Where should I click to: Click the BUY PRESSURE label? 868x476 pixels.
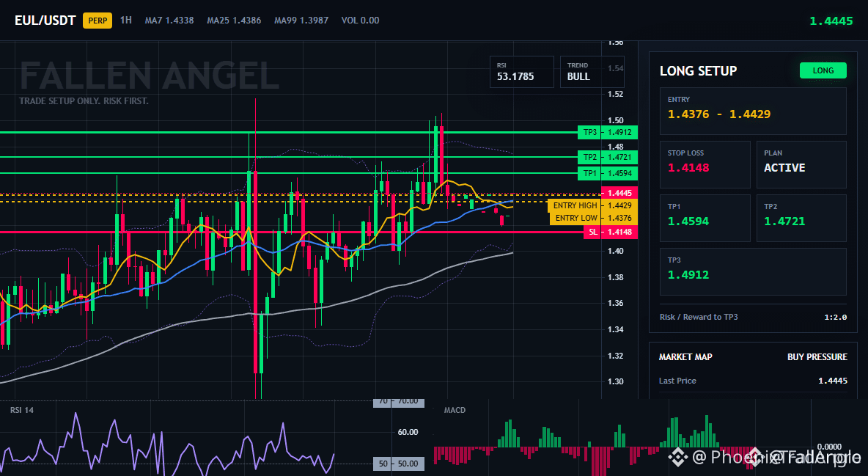pos(817,357)
